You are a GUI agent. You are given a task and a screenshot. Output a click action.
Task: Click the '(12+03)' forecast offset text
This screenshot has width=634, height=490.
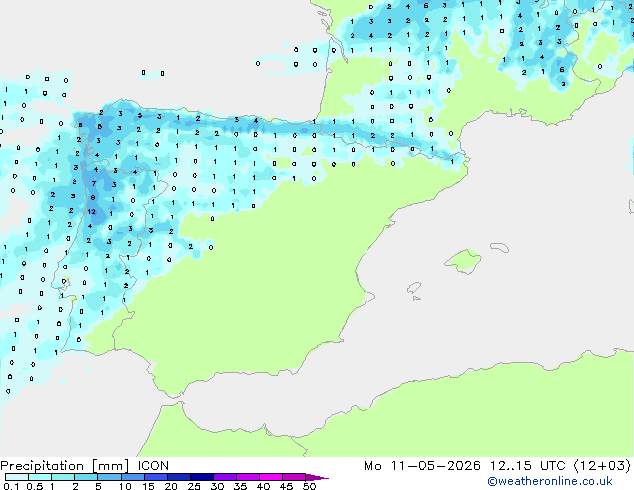coord(602,466)
